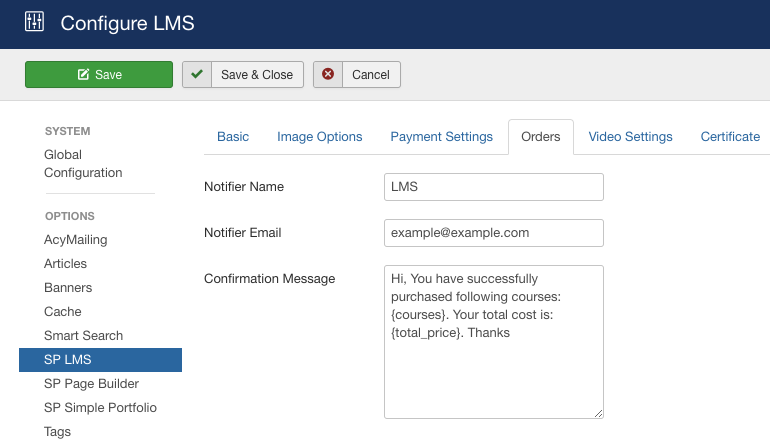Image resolution: width=770 pixels, height=447 pixels.
Task: Click the Confirmation Message textarea resize handle
Action: coord(598,412)
